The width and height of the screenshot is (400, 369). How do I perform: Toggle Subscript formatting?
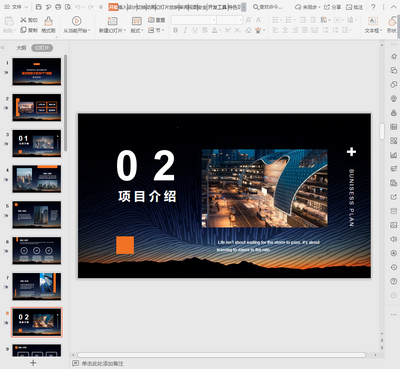point(237,30)
